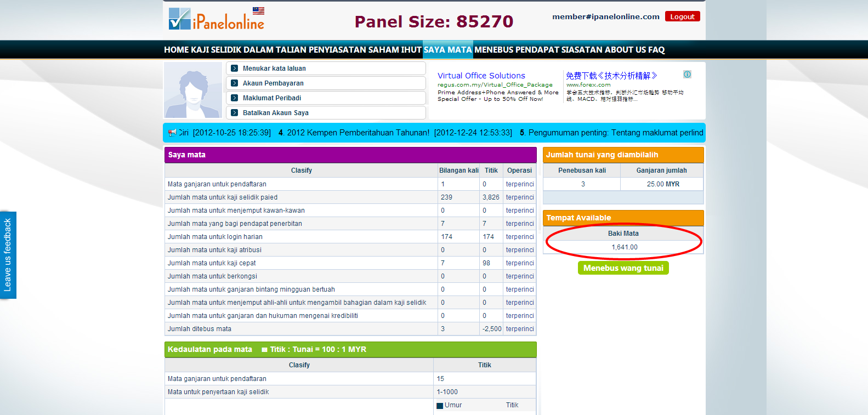Open terperinci for kaji cepat row
This screenshot has width=868, height=415.
[520, 263]
